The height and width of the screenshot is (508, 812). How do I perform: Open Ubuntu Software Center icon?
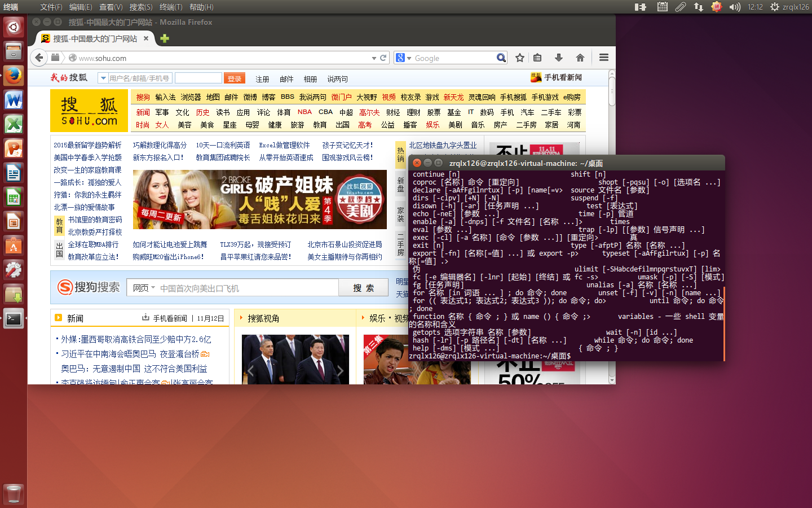click(x=14, y=246)
